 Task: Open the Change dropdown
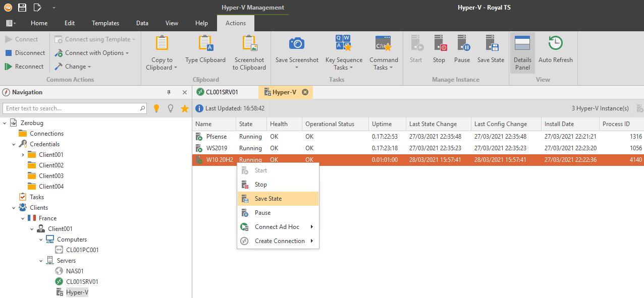73,67
